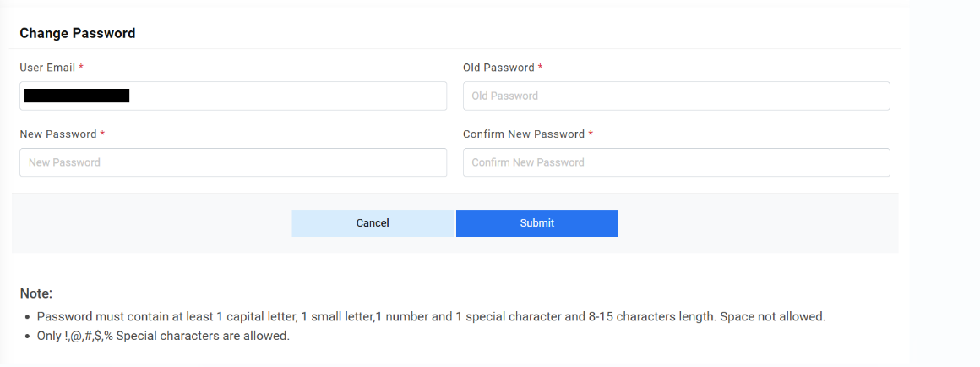The width and height of the screenshot is (980, 367).
Task: Click the Change Password heading
Action: pos(78,34)
